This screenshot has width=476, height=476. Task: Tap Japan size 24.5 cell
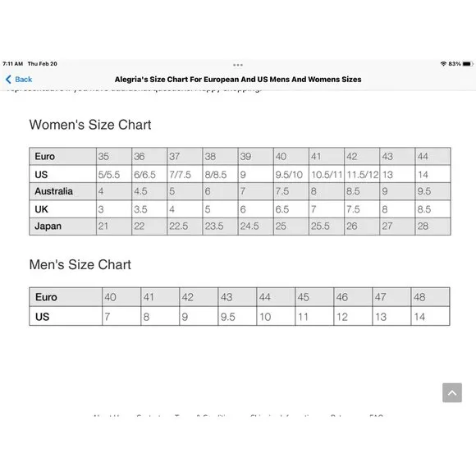255,227
